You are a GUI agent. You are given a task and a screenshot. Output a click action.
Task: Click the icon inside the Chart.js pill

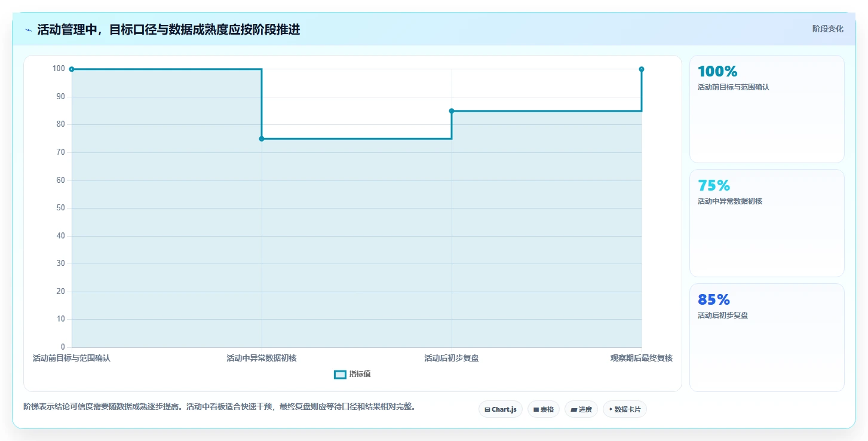(487, 410)
